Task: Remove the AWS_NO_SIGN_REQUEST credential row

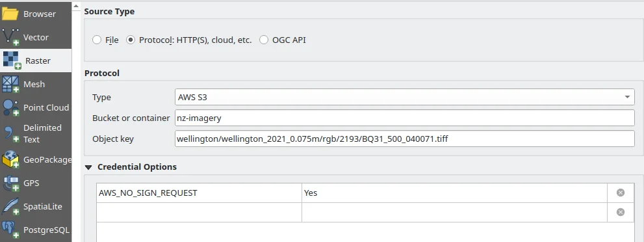Action: click(621, 193)
